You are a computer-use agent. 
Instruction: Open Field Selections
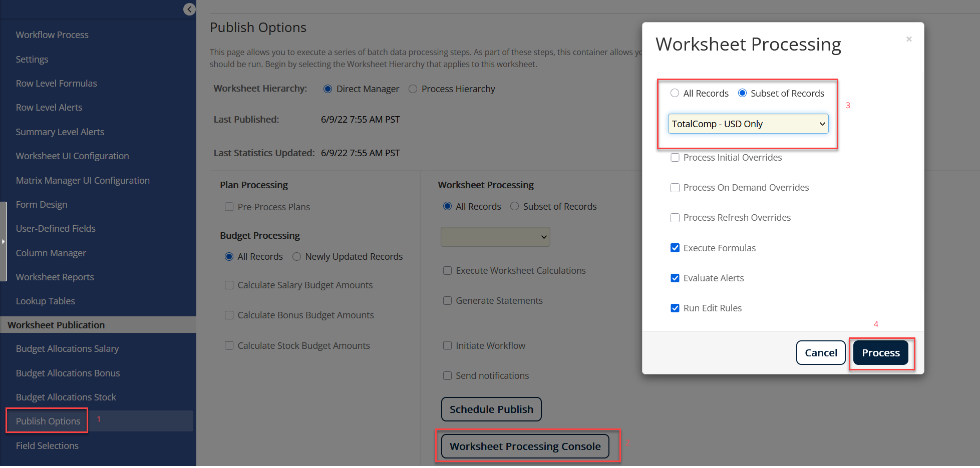coord(47,445)
